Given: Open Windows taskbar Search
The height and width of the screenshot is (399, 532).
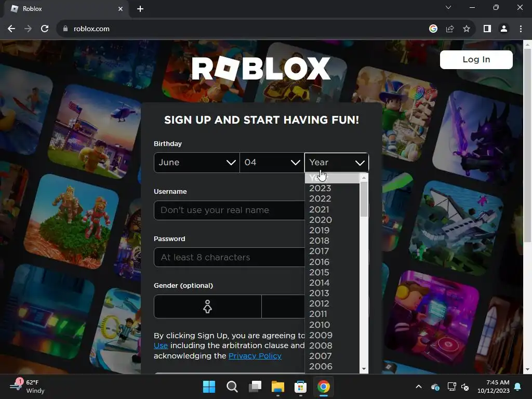Looking at the screenshot, I should coord(232,387).
